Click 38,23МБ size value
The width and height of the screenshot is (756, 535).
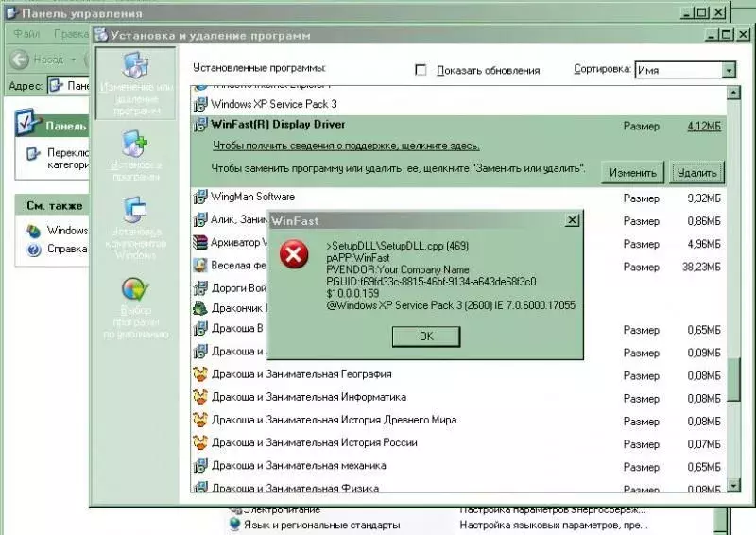(x=701, y=267)
